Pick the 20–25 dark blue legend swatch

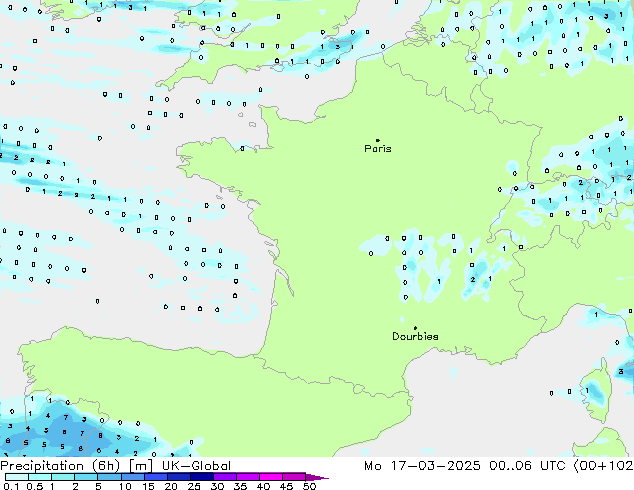click(x=179, y=477)
